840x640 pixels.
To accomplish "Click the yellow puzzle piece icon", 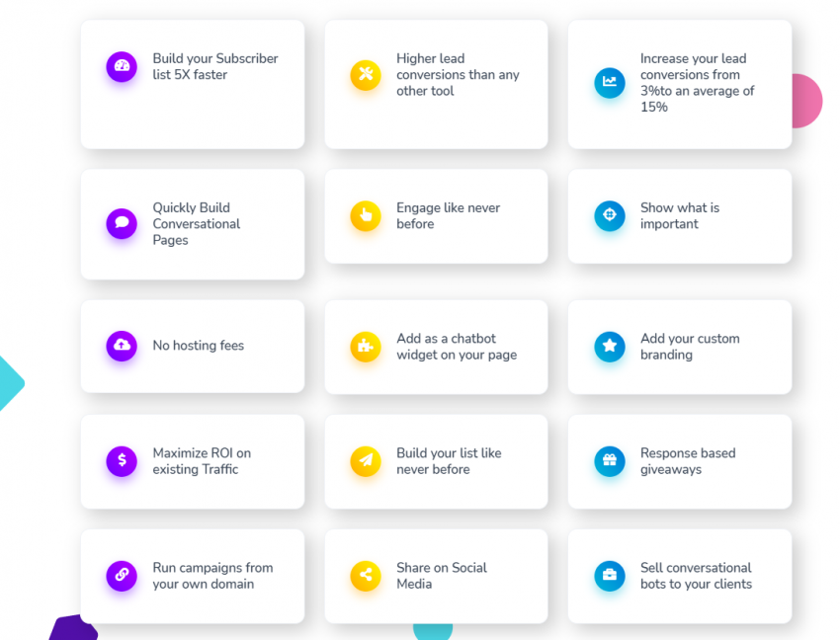I will pos(366,347).
